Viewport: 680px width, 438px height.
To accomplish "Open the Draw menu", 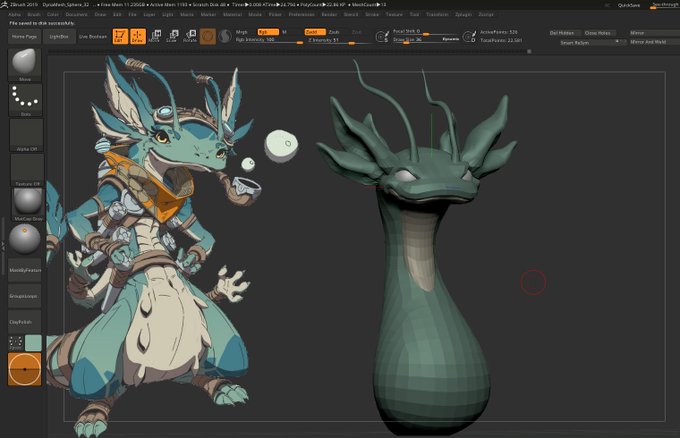I will click(100, 15).
